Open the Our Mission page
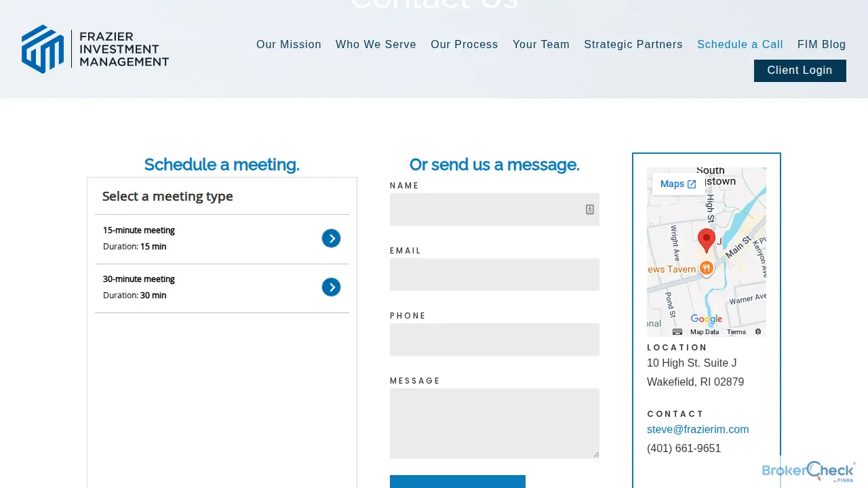This screenshot has width=868, height=488. coord(289,45)
